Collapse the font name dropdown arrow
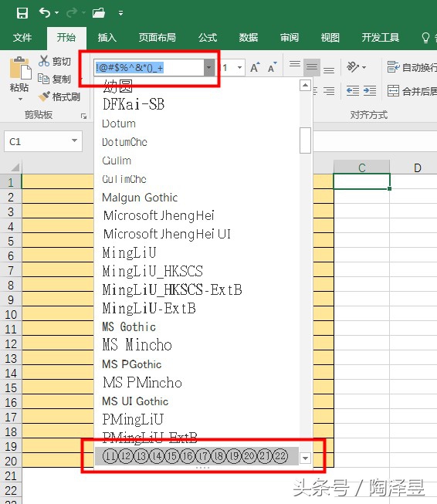Image resolution: width=437 pixels, height=504 pixels. click(209, 68)
